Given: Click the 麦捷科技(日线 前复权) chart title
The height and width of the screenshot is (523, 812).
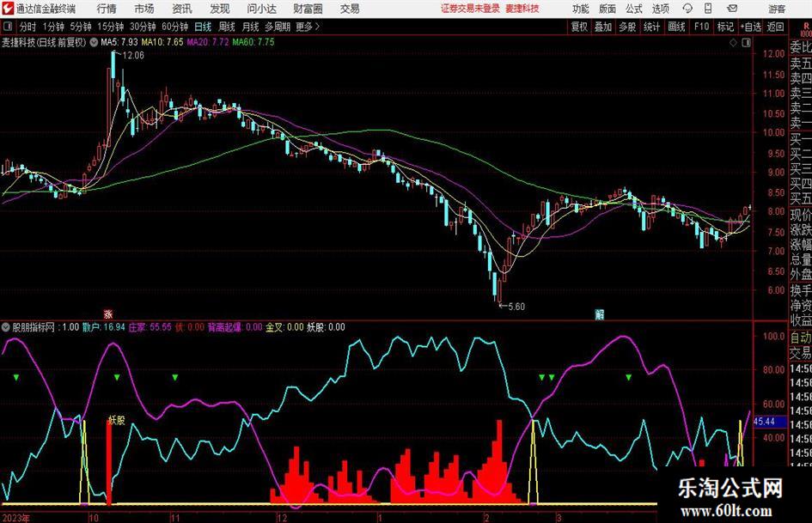Looking at the screenshot, I should click(44, 42).
